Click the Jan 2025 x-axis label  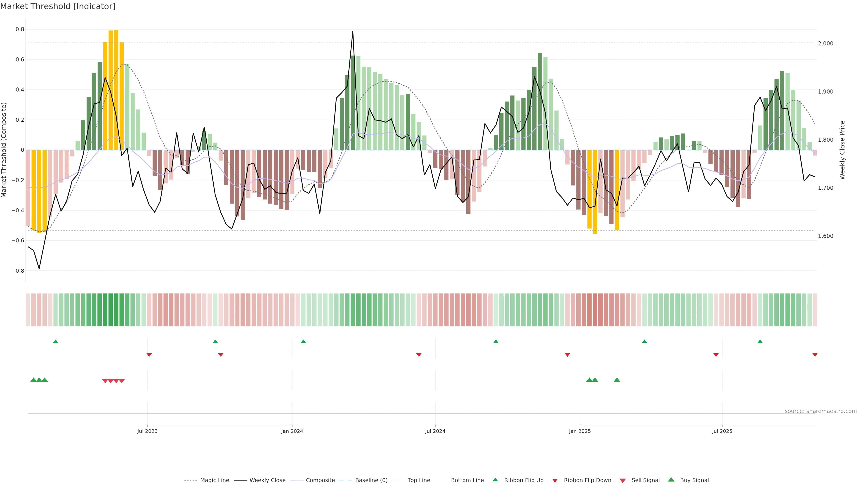click(x=580, y=431)
